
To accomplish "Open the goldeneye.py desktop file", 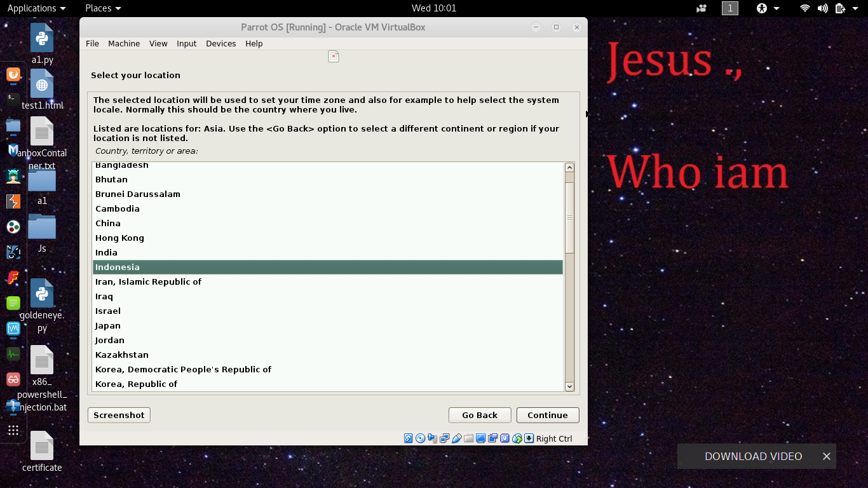I will 42,305.
